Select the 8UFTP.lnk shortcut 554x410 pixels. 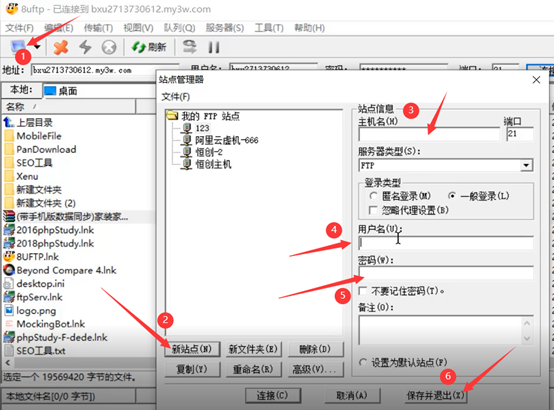[37, 257]
